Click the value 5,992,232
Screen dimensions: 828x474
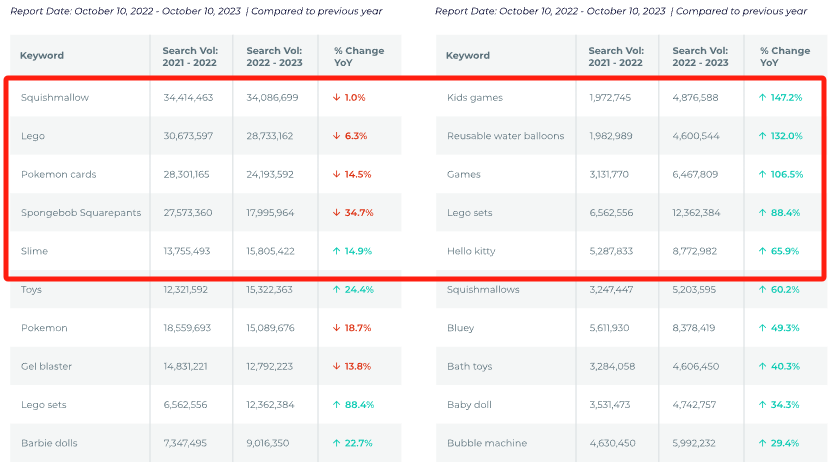coord(694,443)
